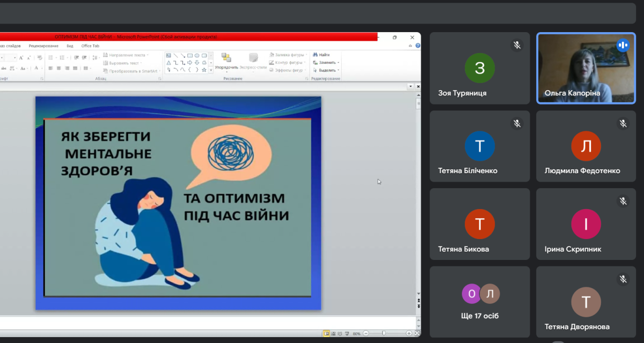This screenshot has width=644, height=343.
Task: Switch to Slide Sorter view in status bar
Action: coord(333,333)
